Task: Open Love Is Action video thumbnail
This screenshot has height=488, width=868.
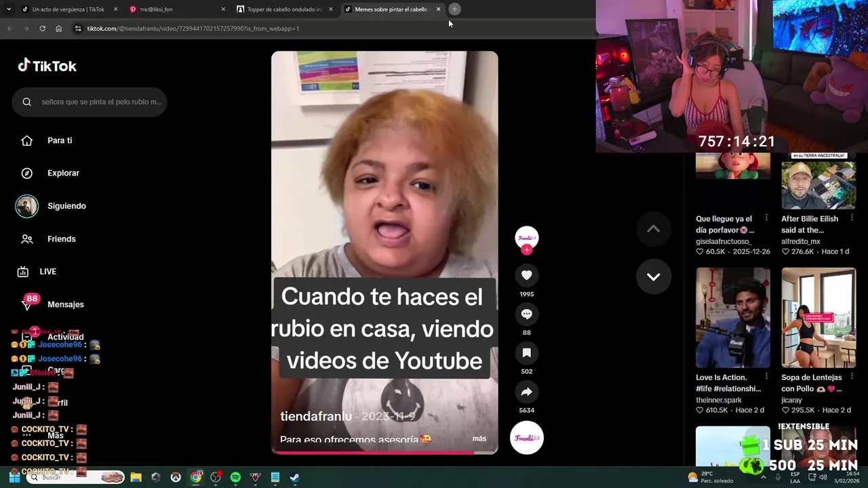Action: pyautogui.click(x=733, y=317)
